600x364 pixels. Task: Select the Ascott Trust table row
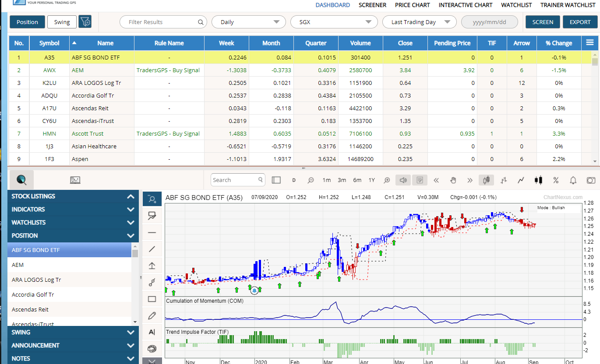300,133
